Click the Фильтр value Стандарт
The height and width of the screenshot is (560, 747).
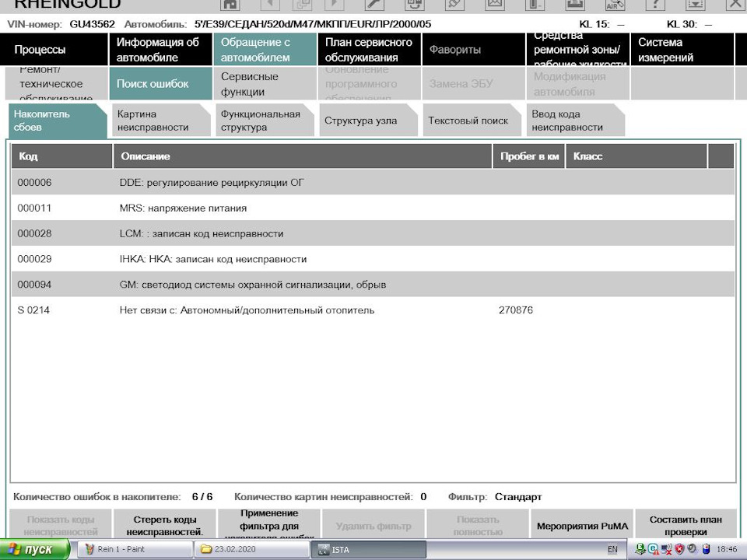pyautogui.click(x=518, y=497)
